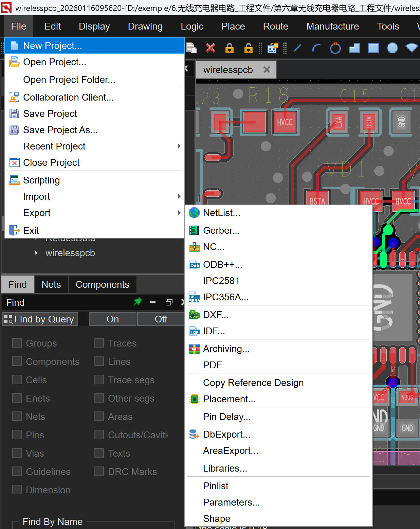420x529 pixels.
Task: Tick the Vias checkbox
Action: [17, 453]
